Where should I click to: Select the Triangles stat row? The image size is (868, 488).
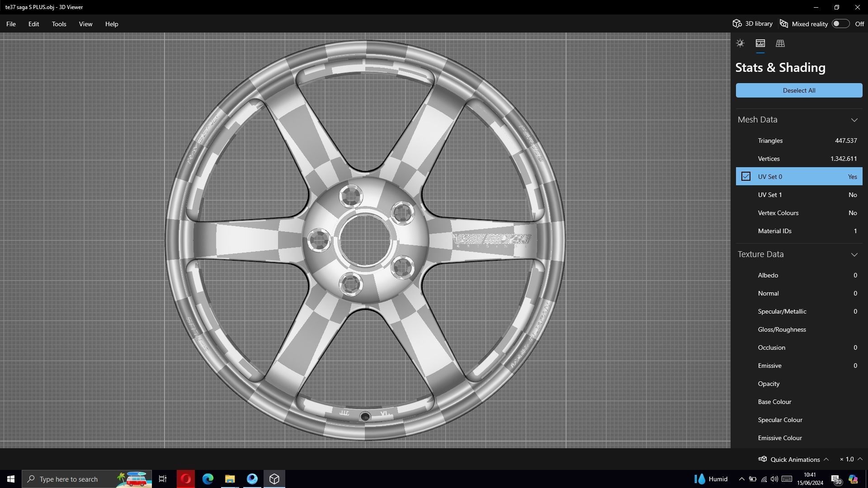[x=799, y=141]
